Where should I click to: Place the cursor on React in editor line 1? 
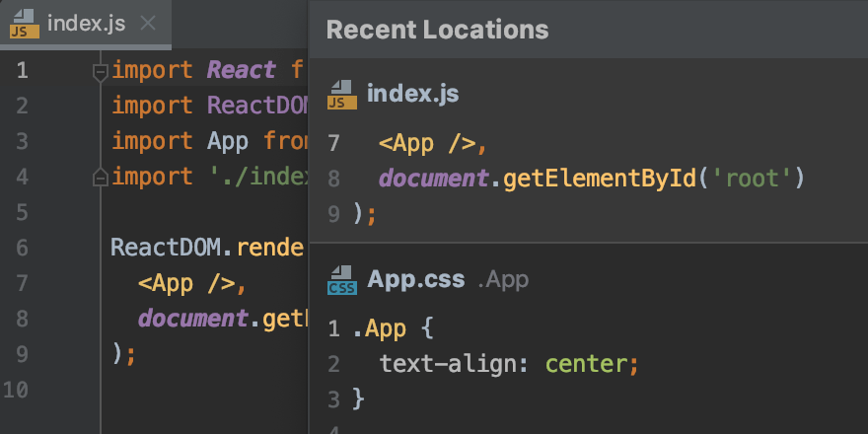click(243, 71)
